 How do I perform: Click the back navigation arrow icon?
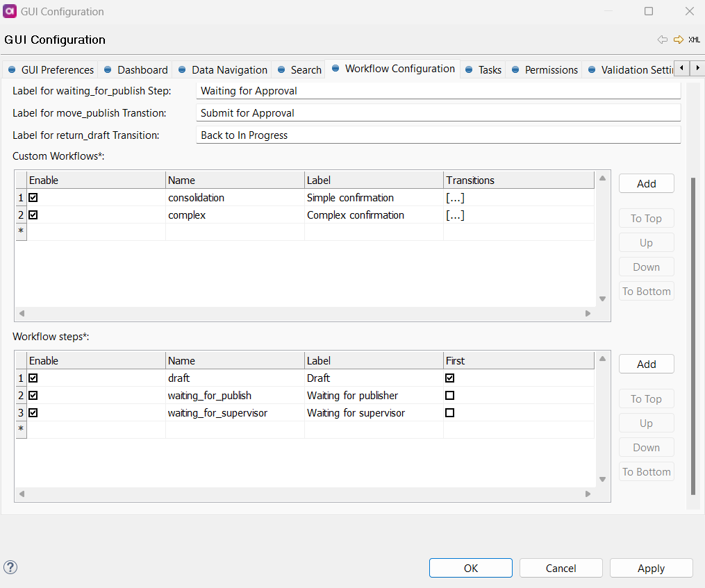point(662,40)
